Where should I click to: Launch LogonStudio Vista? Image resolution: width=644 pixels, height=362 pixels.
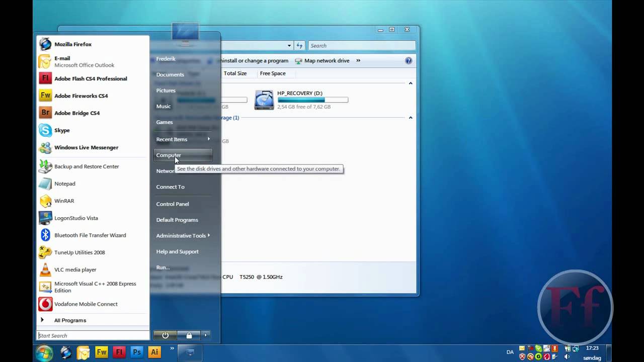tap(93, 218)
